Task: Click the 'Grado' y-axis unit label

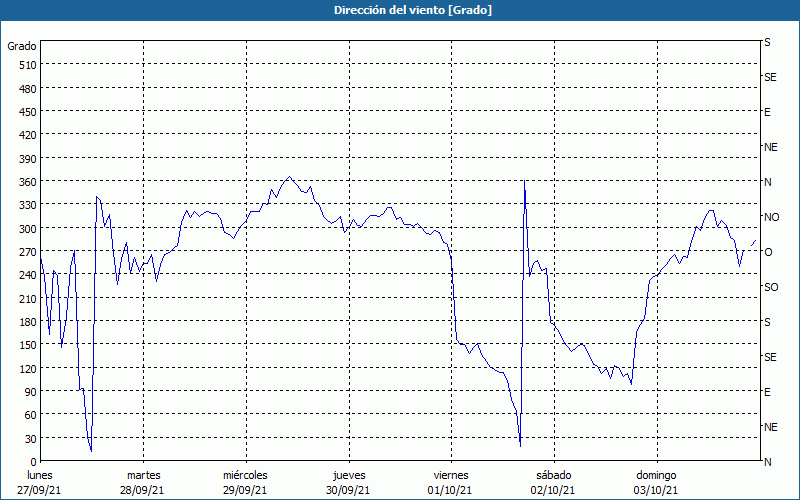Action: point(22,46)
